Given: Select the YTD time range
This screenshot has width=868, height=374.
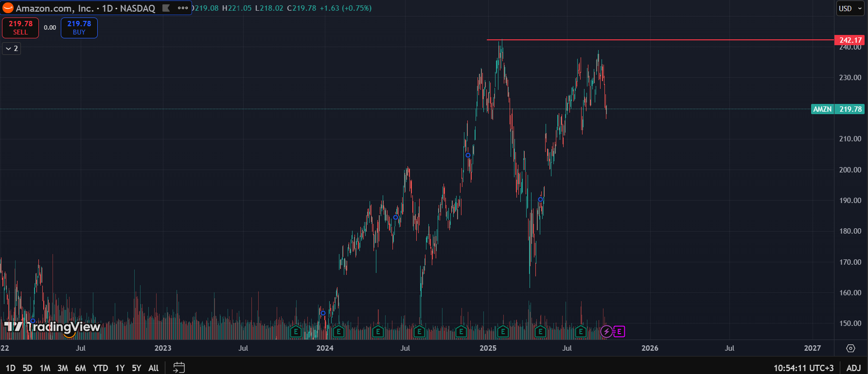Looking at the screenshot, I should 100,368.
